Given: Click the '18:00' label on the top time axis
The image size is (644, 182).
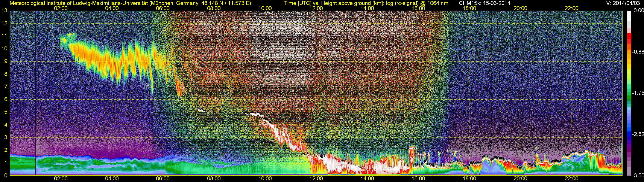Looking at the screenshot, I should click(x=469, y=8).
